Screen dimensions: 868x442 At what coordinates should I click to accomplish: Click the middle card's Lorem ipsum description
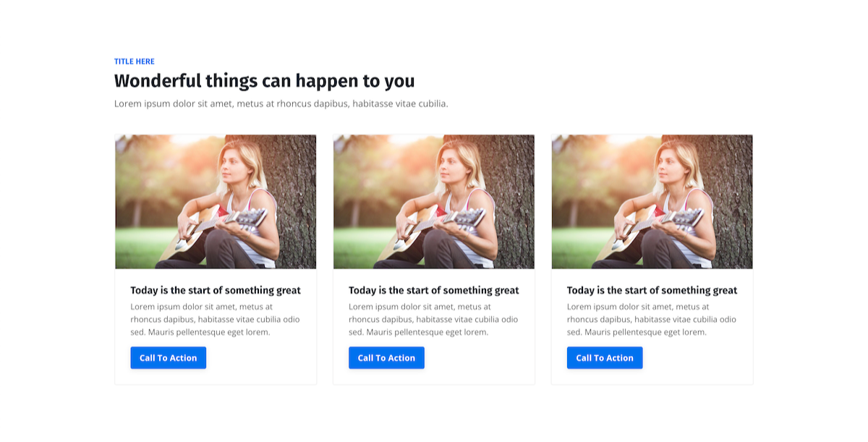(433, 319)
